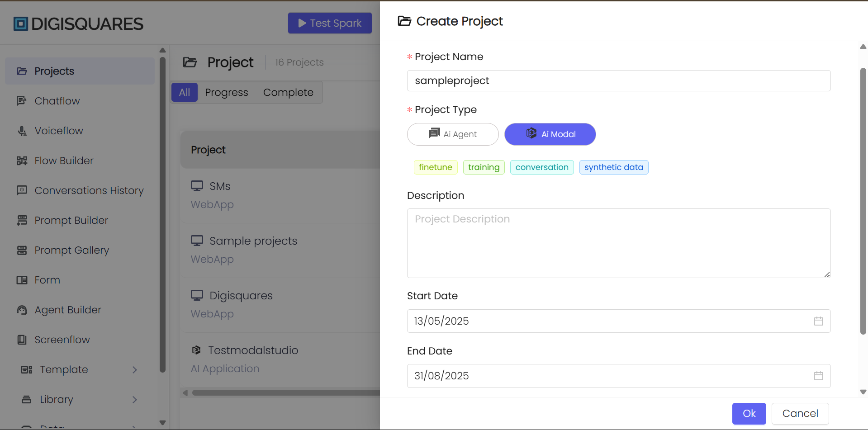The width and height of the screenshot is (868, 430).
Task: Click the monitor icon next to Digisquares
Action: pos(197,295)
